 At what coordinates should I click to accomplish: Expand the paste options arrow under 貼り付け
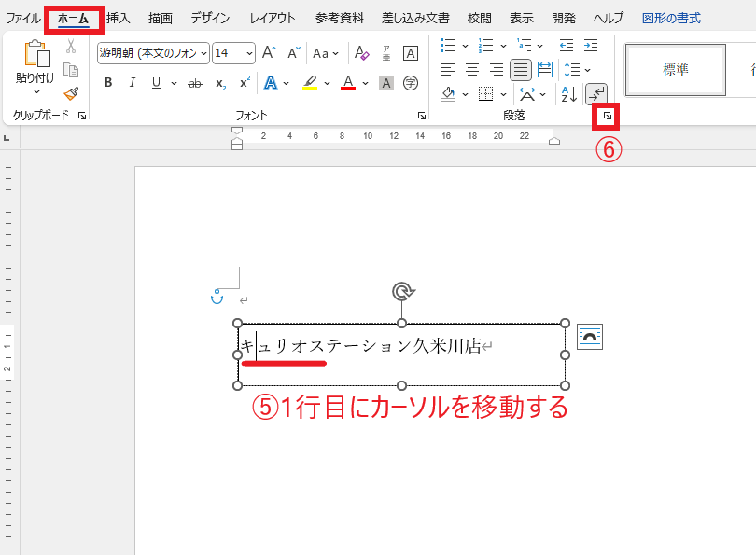coord(36,91)
